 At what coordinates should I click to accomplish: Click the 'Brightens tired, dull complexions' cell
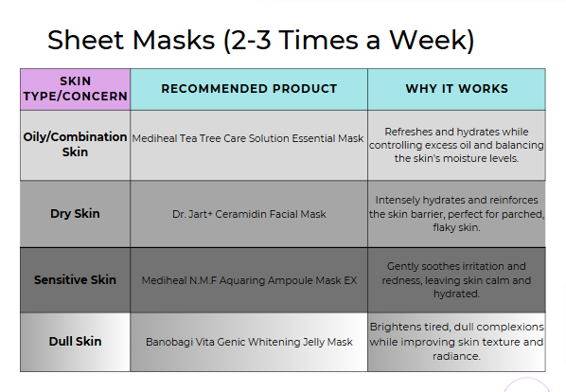coord(456,342)
